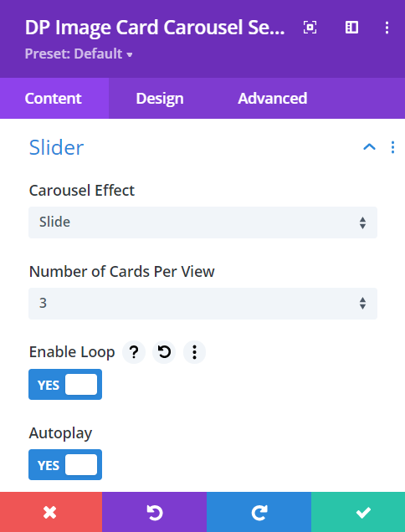
Task: Switch to the Advanced tab
Action: click(273, 99)
